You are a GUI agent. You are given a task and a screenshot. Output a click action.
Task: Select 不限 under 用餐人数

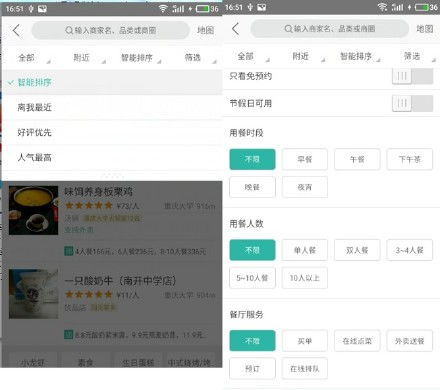[252, 250]
